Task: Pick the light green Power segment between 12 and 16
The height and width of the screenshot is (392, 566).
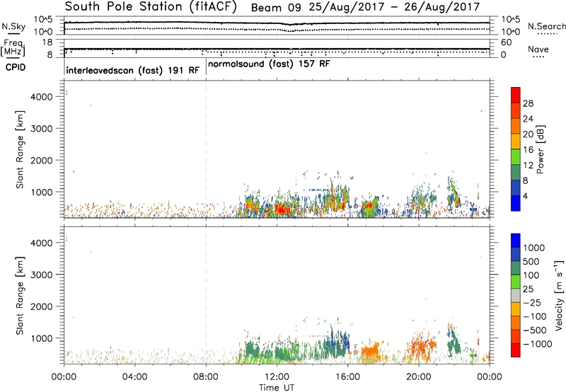Action: pos(516,157)
